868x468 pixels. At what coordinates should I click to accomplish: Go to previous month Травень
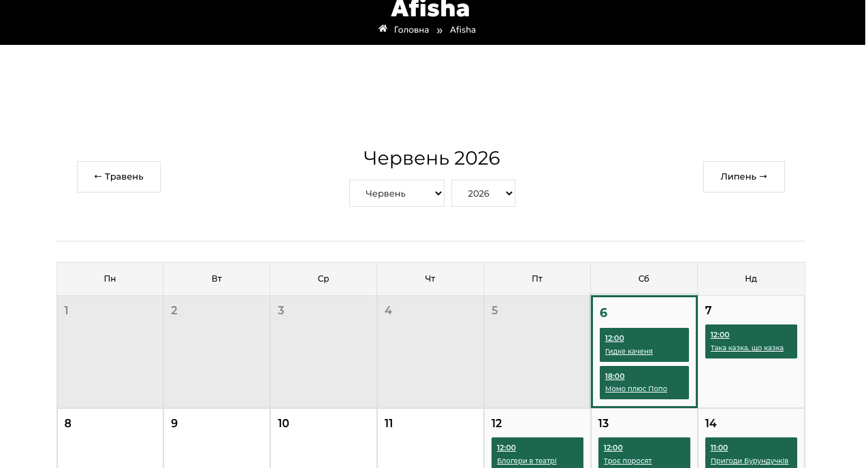[118, 177]
